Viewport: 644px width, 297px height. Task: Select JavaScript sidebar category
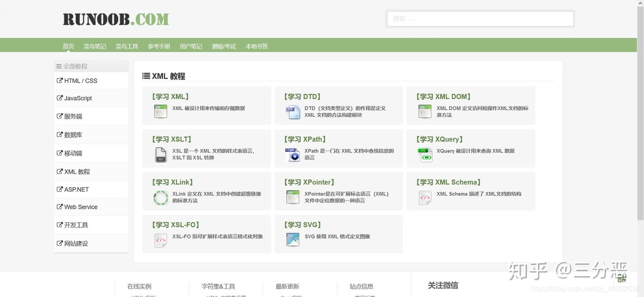[91, 98]
